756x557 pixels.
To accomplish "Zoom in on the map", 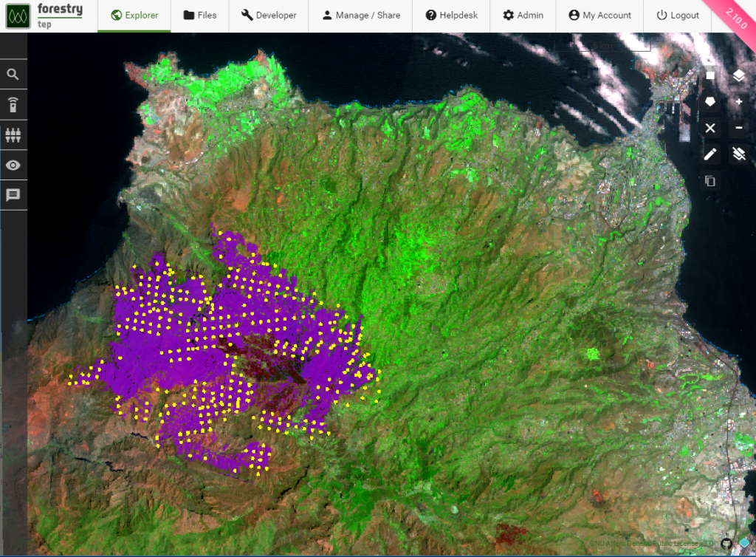I will 739,101.
